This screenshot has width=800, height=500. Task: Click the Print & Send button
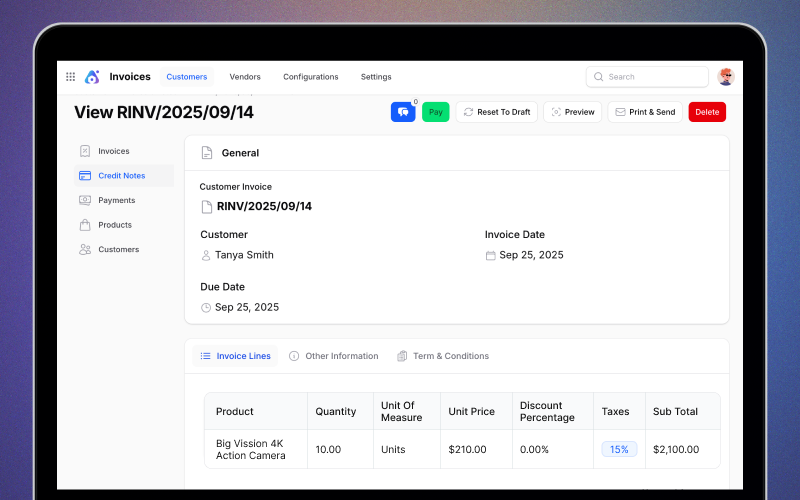[x=645, y=112]
